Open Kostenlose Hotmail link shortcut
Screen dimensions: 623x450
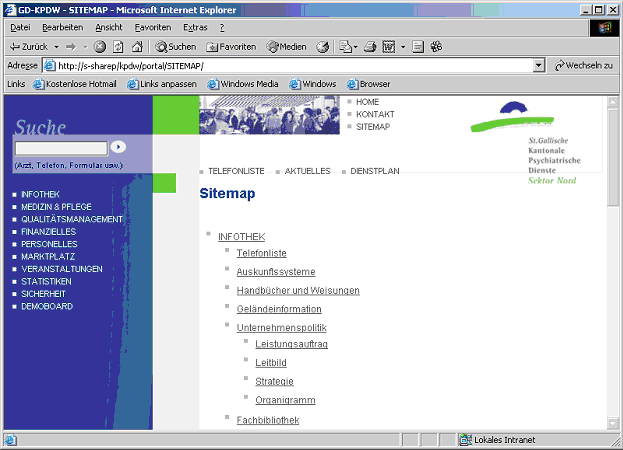[x=75, y=84]
